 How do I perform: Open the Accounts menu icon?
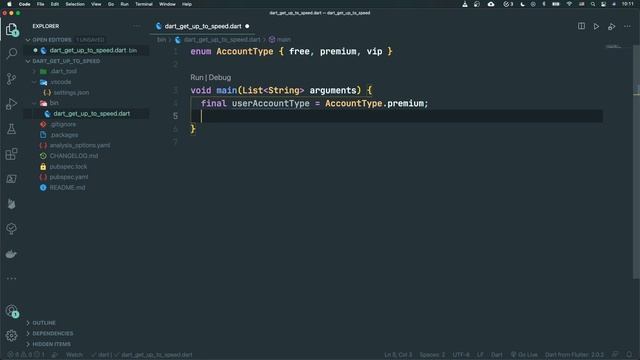11,311
